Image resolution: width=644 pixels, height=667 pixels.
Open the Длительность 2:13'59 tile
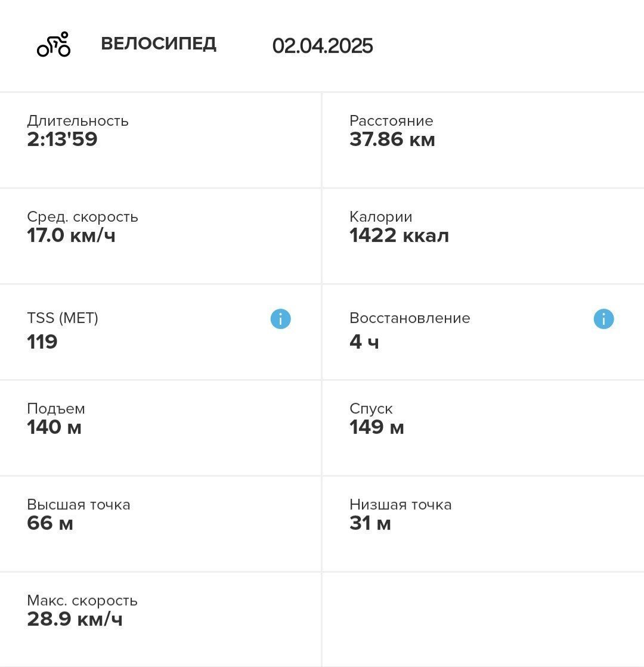coord(160,141)
